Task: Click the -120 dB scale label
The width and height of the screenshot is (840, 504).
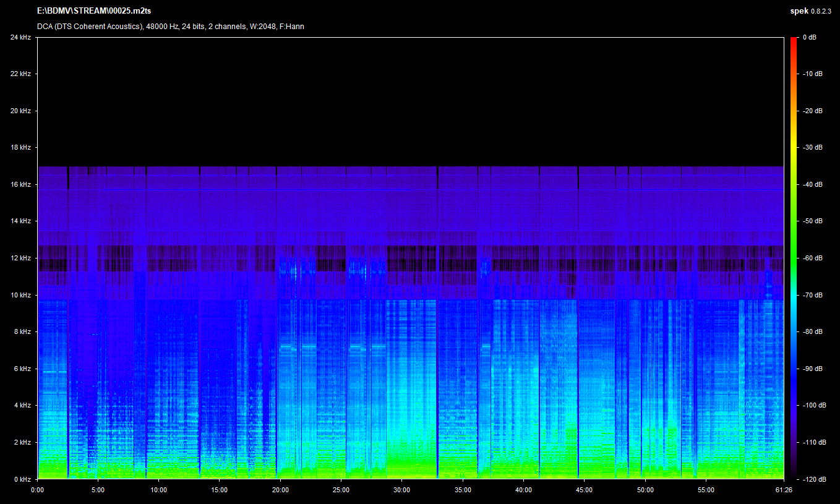Action: [x=813, y=479]
